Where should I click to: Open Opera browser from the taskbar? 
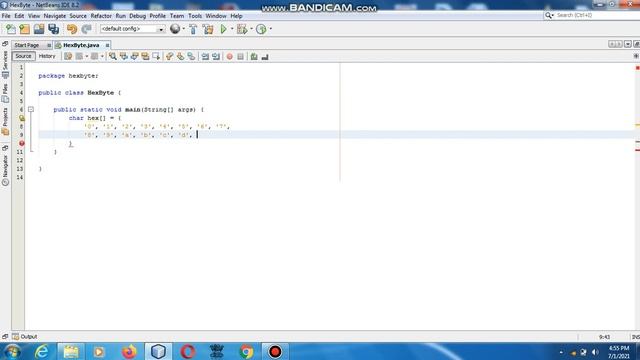coord(187,351)
